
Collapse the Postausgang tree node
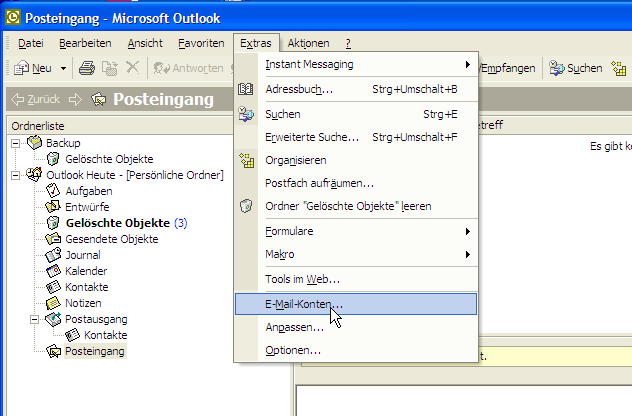pos(35,319)
